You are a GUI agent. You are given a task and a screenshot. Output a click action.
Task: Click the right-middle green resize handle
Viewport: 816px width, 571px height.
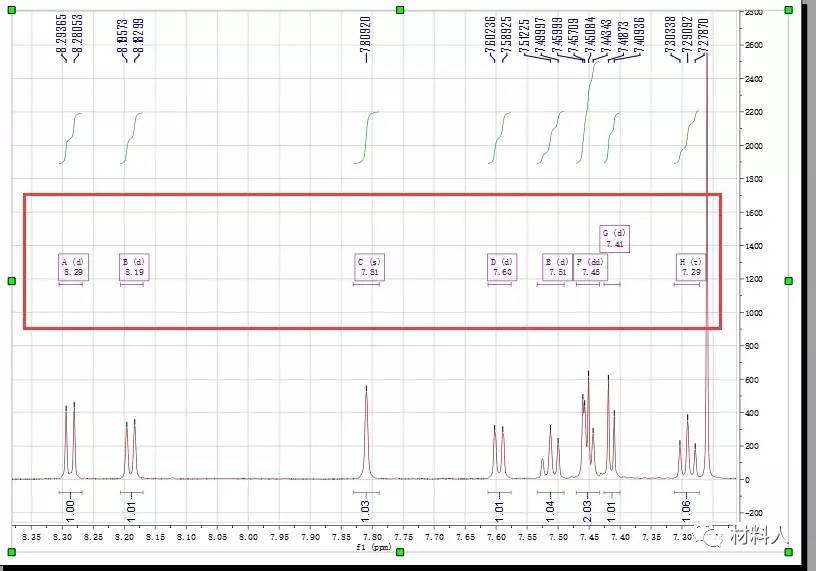(x=788, y=281)
